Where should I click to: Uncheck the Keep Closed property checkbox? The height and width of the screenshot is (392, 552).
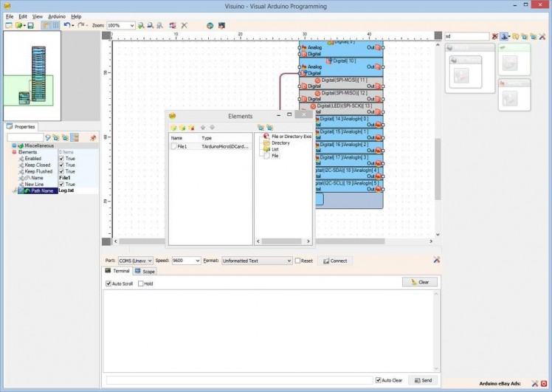coord(62,165)
